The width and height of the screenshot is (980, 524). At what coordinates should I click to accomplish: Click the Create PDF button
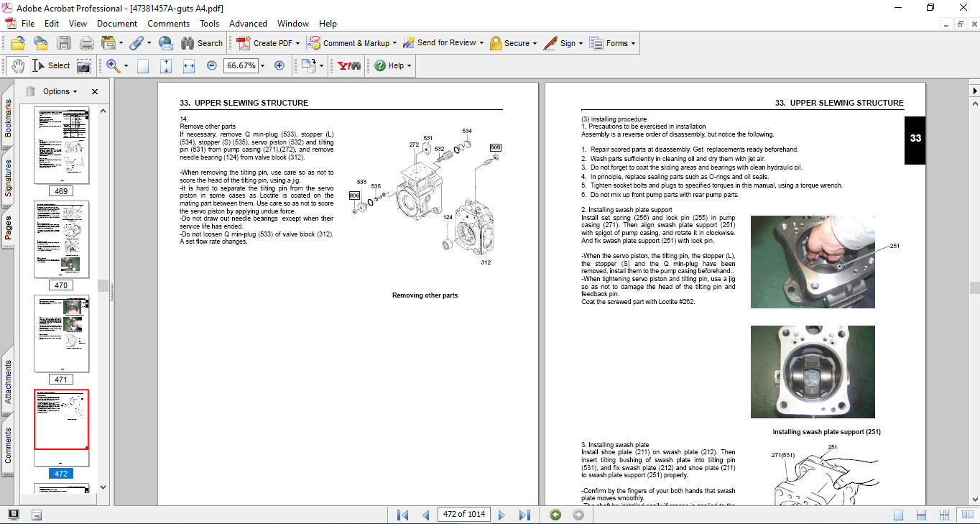(265, 43)
